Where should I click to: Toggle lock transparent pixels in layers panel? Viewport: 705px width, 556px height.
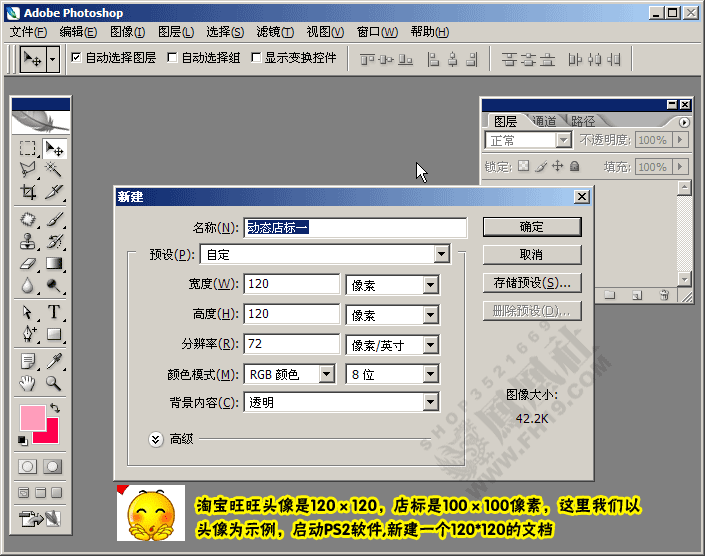(523, 166)
